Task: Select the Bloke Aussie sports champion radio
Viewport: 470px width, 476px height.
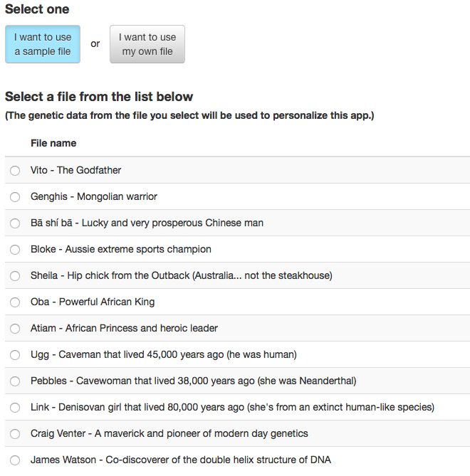Action: pos(15,250)
